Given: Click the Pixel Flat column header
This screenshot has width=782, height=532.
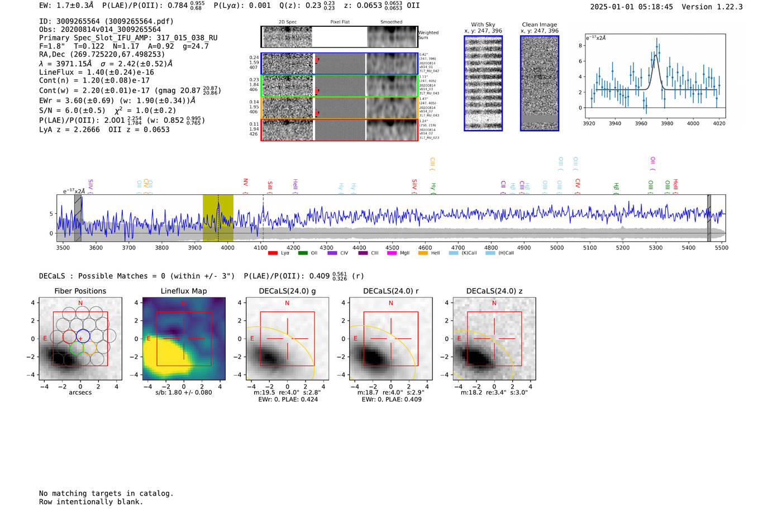Looking at the screenshot, I should point(340,22).
